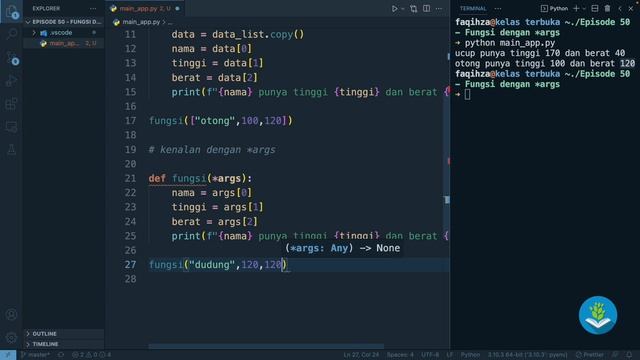The width and height of the screenshot is (640, 360).
Task: Run the Python file with play button
Action: click(x=394, y=9)
